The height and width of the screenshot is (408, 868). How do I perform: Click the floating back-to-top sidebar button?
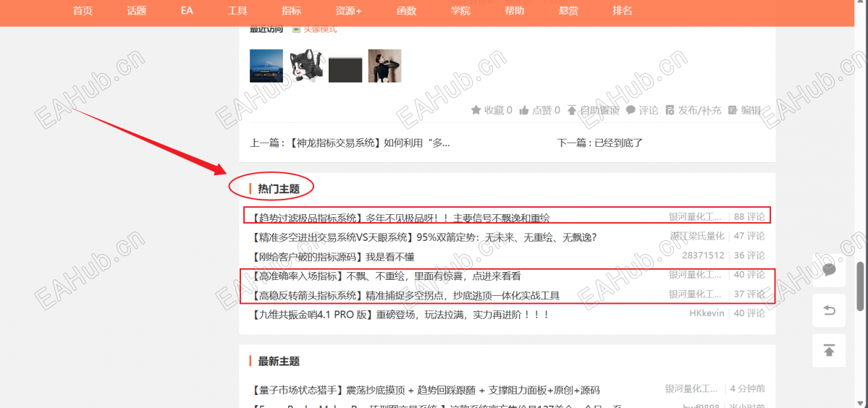point(829,351)
